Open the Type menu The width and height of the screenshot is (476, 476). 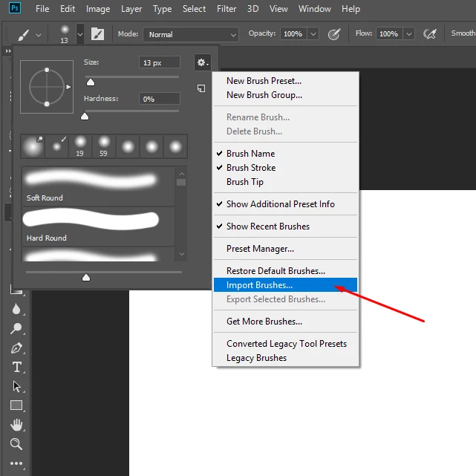162,9
